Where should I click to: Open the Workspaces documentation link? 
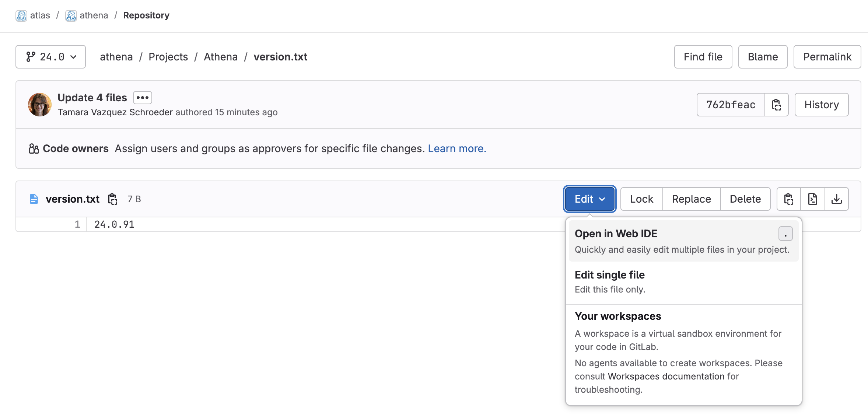[666, 376]
